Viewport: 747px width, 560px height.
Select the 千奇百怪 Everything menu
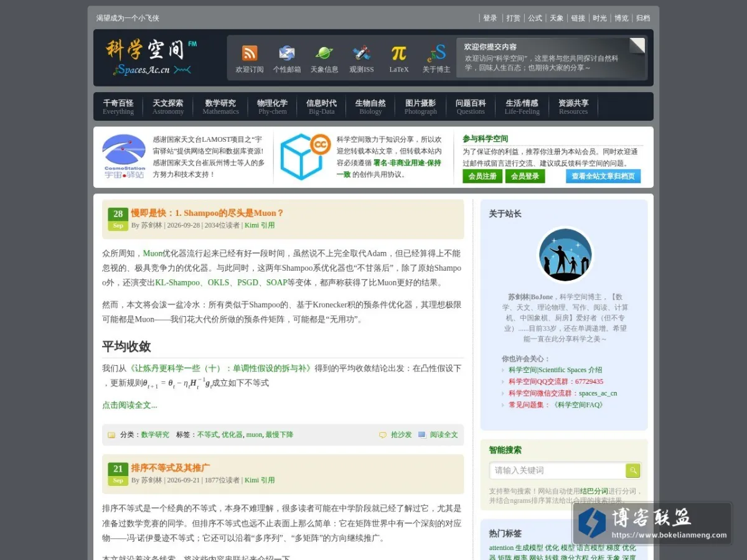(x=118, y=107)
